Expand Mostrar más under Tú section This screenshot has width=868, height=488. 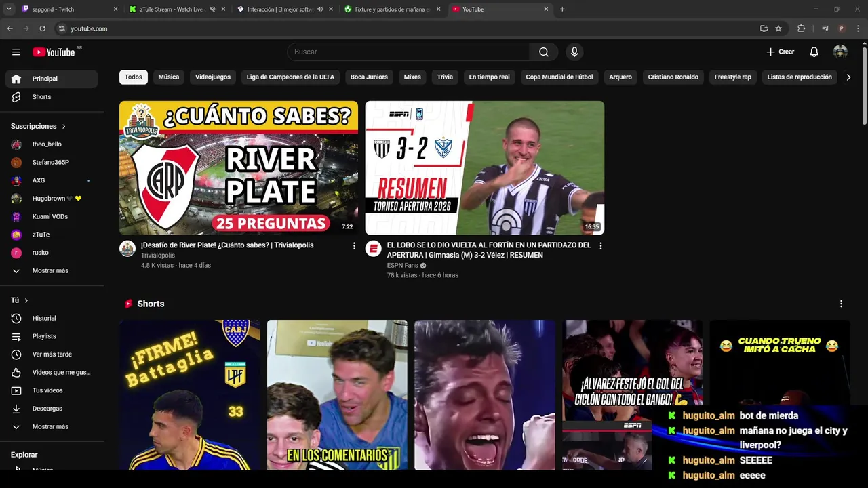pos(52,427)
